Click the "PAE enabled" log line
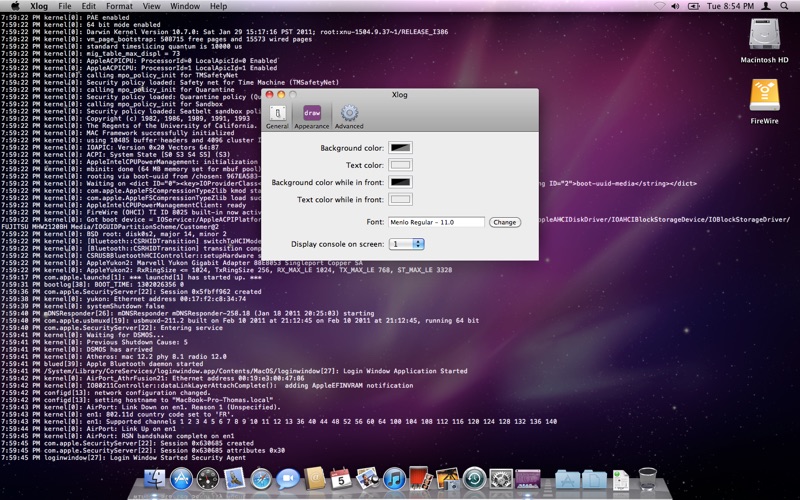 [x=65, y=17]
